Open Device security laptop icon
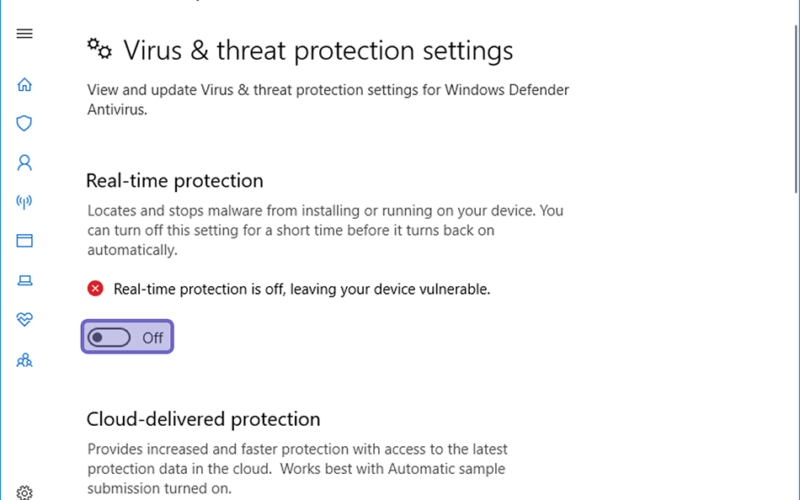Viewport: 800px width, 500px height. click(24, 280)
